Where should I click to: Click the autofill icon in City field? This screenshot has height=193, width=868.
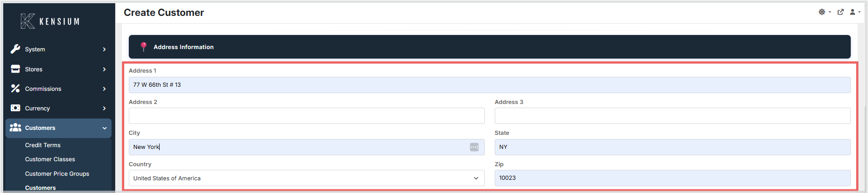(x=474, y=147)
